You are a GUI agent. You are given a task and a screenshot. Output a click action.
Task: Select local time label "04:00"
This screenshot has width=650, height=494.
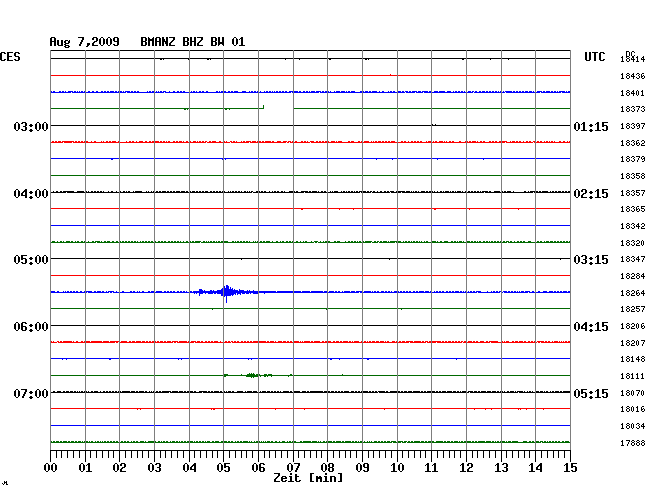[x=31, y=194]
